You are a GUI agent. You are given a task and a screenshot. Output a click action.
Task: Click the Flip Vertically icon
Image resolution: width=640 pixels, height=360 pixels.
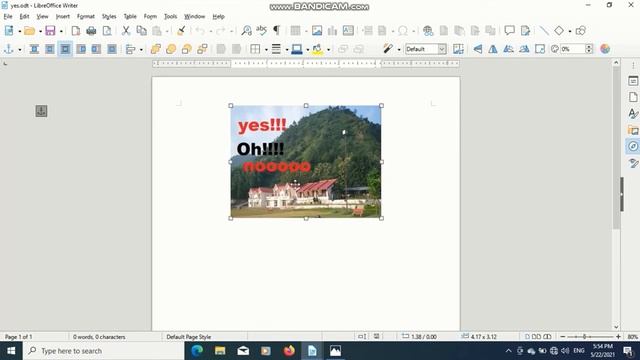(x=478, y=49)
